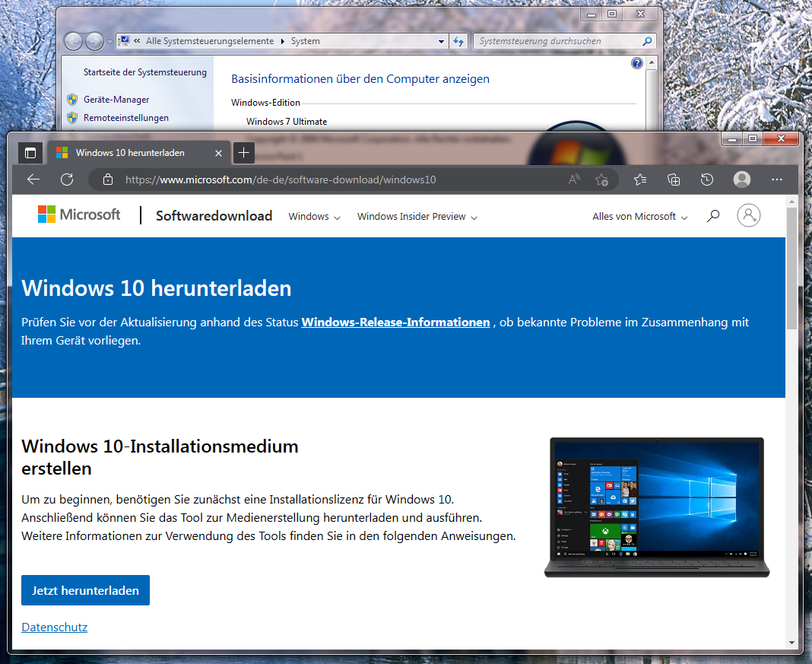Click Systemsteuerung durchsuchen search field
Viewport: 812px width, 664px height.
coord(558,41)
